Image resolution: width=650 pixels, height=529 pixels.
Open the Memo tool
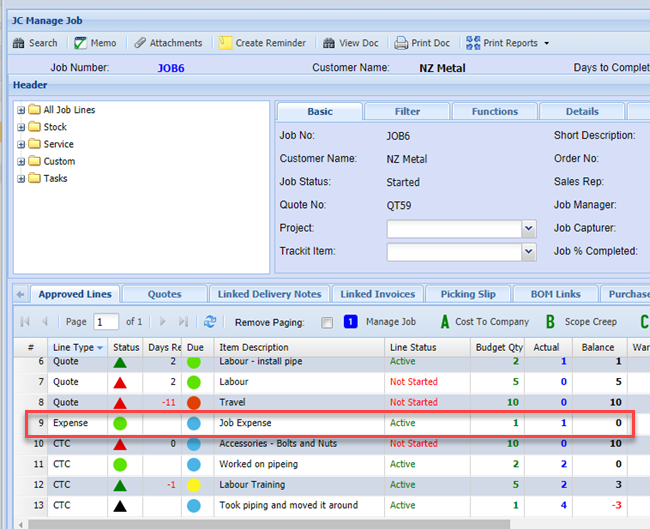pos(80,43)
